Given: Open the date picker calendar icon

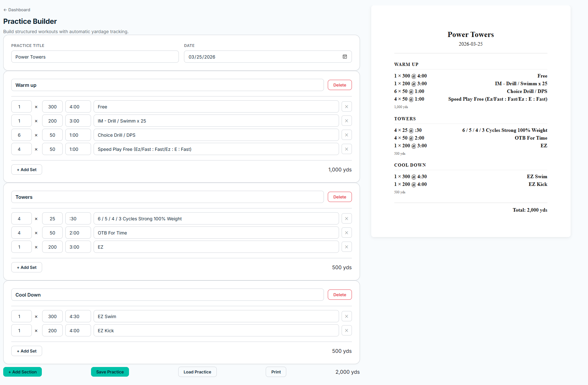Looking at the screenshot, I should tap(345, 57).
